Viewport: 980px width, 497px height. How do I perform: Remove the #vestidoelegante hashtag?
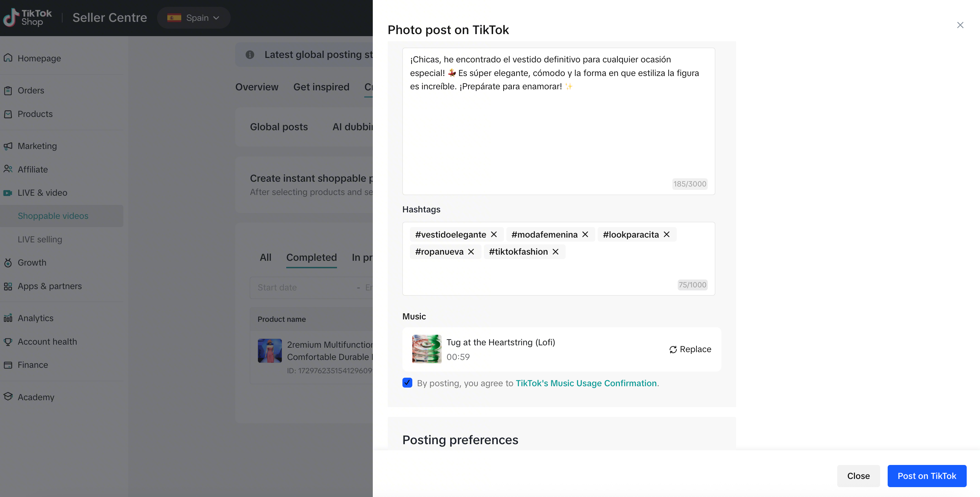(x=494, y=235)
